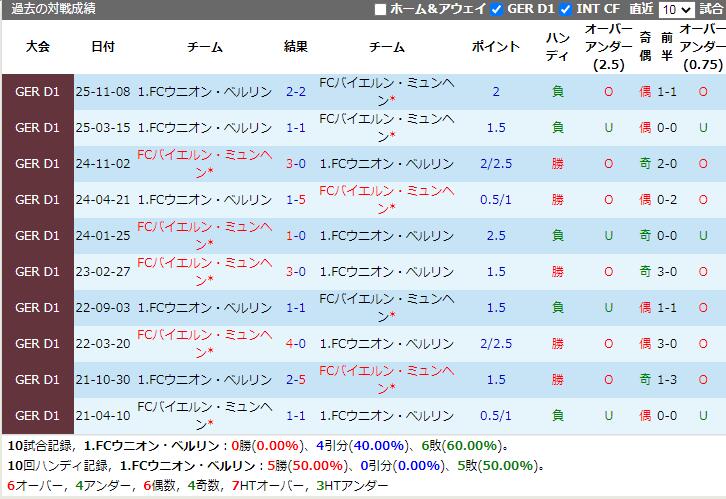The image size is (726, 499).
Task: Click the 22-09-03 match date cell
Action: 102,308
